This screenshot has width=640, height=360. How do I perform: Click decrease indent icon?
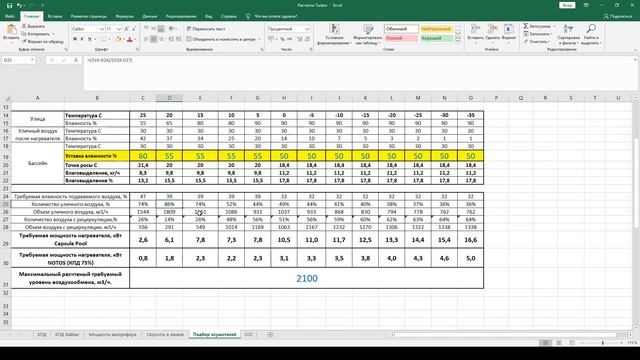click(x=171, y=39)
